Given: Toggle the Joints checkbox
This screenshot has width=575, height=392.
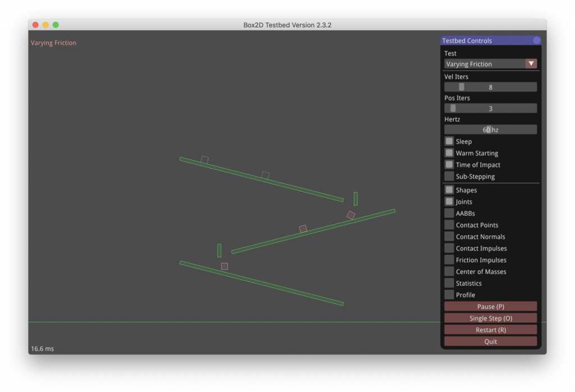Looking at the screenshot, I should click(449, 202).
